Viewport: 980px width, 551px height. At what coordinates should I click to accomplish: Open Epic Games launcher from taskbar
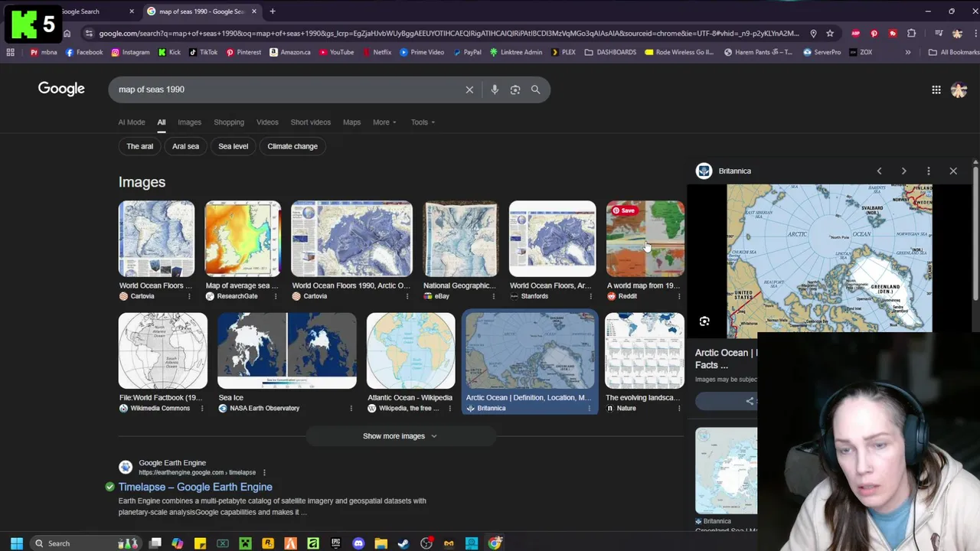[x=336, y=543]
